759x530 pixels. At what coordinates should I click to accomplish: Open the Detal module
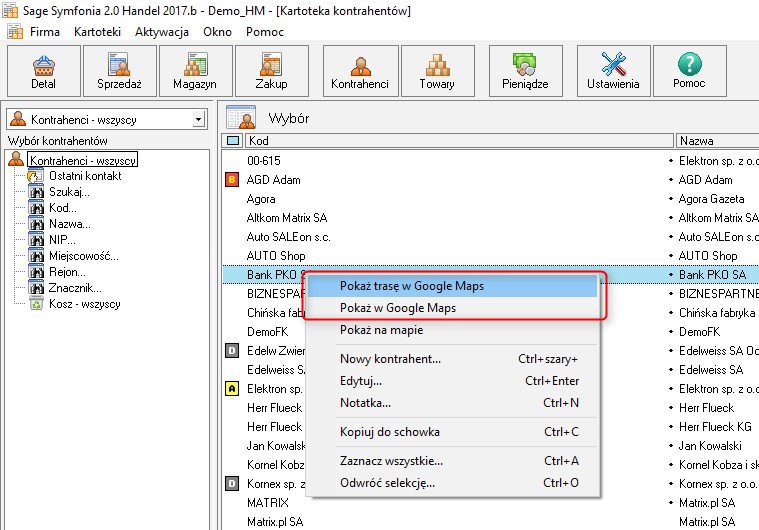coord(44,71)
